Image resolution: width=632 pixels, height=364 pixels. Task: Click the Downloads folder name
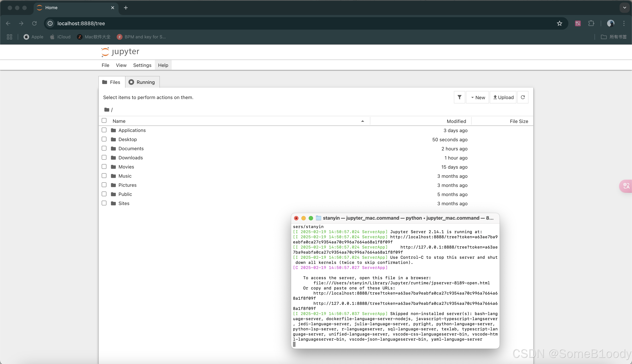tap(131, 158)
